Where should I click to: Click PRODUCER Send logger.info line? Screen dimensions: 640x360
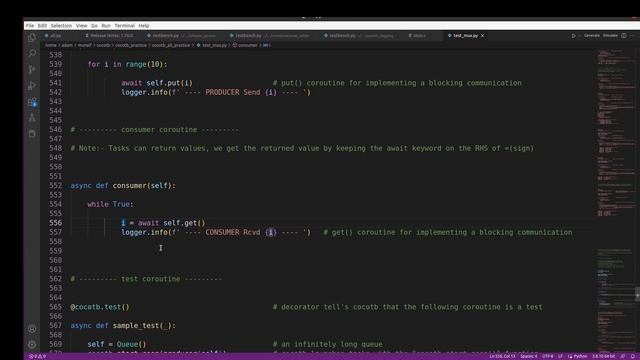[x=216, y=92]
